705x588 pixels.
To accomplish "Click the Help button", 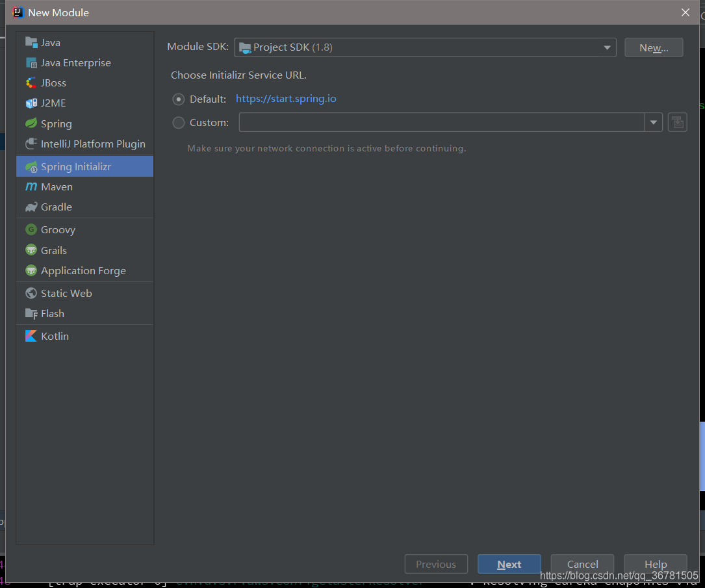I will [x=656, y=564].
